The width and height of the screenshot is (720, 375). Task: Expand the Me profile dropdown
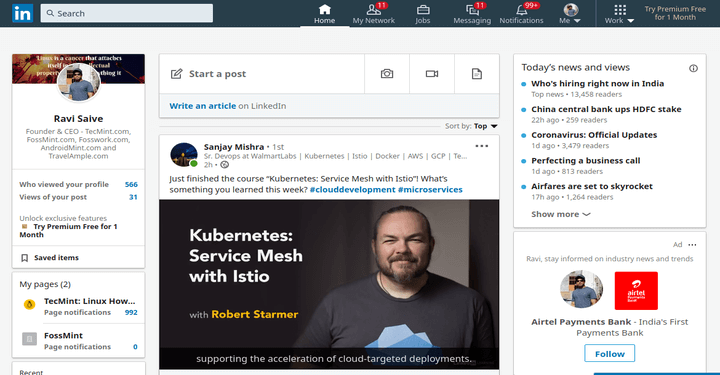pos(570,14)
